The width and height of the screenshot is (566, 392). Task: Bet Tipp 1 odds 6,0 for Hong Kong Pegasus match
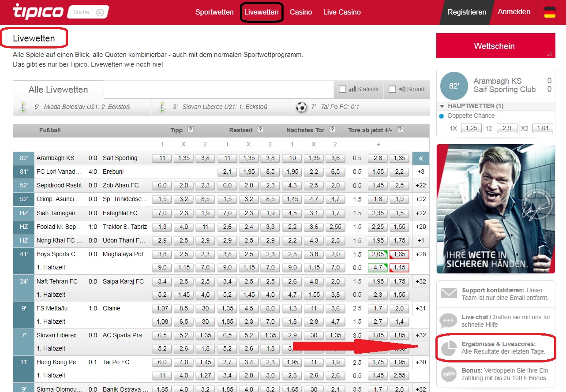click(x=162, y=362)
